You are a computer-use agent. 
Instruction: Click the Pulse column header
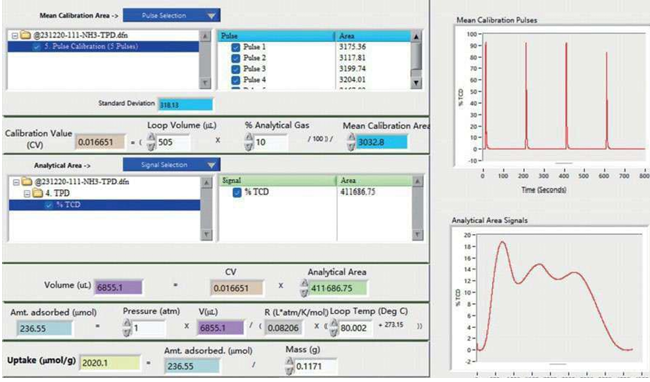276,36
